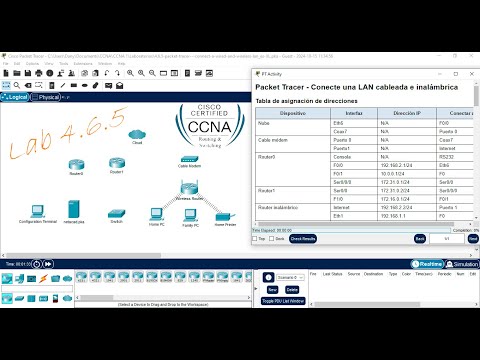Viewport: 480px width, 360px height.
Task: Switch to Realtime mode
Action: pyautogui.click(x=427, y=264)
